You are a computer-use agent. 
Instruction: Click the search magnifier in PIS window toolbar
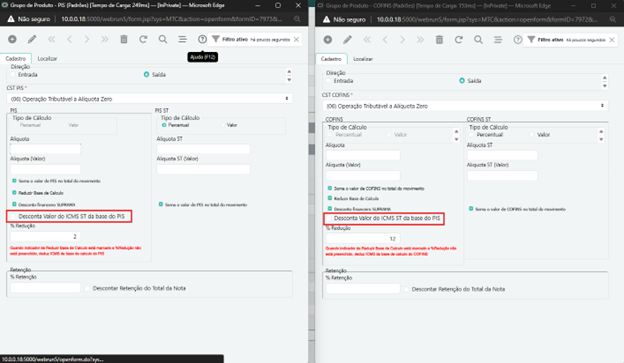coord(163,39)
